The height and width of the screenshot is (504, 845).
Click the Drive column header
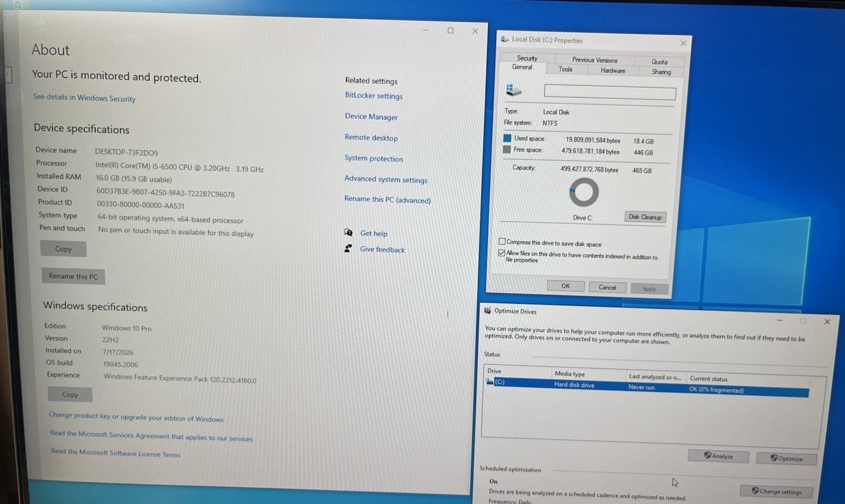pyautogui.click(x=517, y=371)
